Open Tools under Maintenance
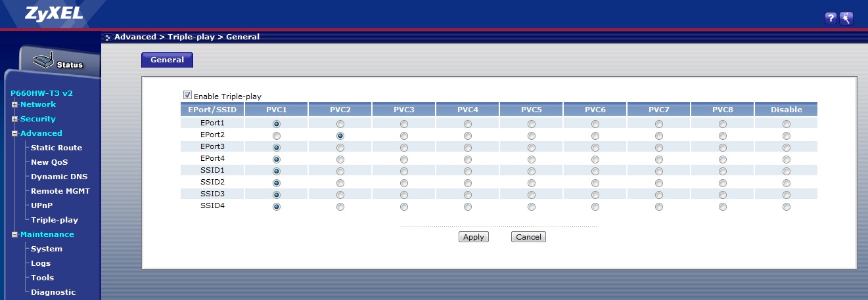The image size is (868, 300). (43, 278)
